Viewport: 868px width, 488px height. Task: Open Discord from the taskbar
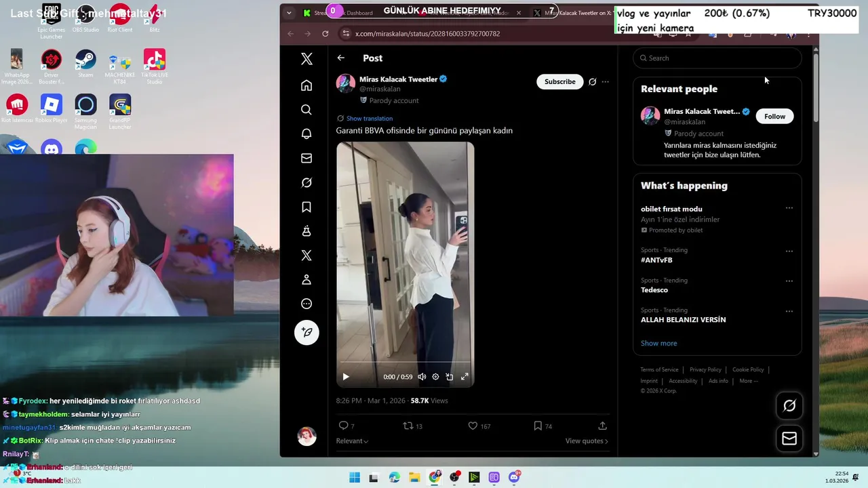pyautogui.click(x=515, y=478)
